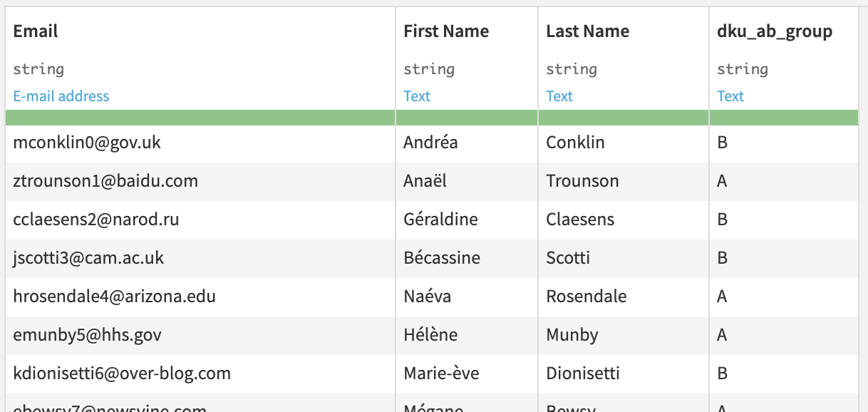Click green validity bar under First Name

[x=467, y=118]
